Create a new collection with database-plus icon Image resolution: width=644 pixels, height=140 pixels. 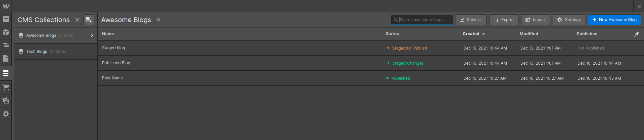point(89,20)
